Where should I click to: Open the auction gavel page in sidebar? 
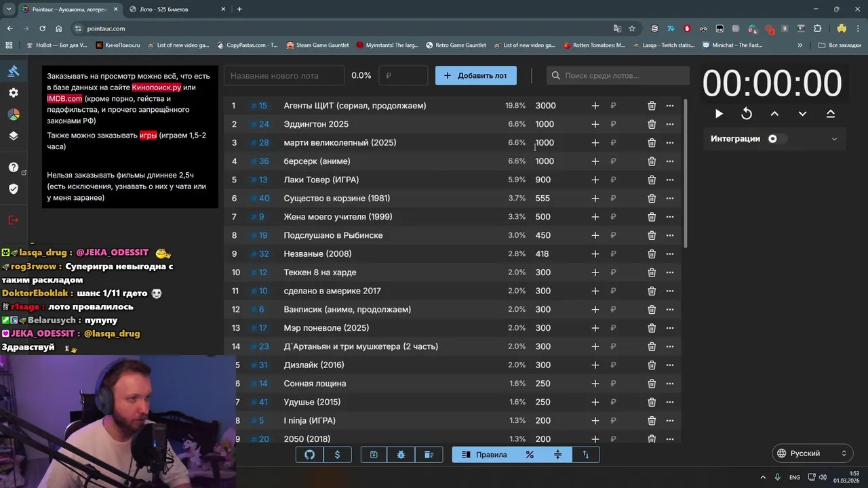(14, 71)
